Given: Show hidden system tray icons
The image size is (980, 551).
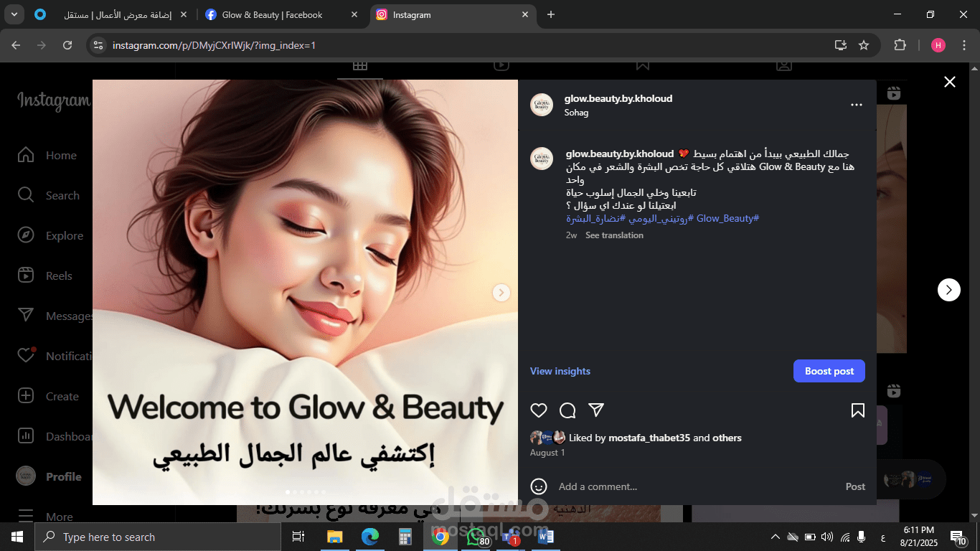Looking at the screenshot, I should [776, 537].
